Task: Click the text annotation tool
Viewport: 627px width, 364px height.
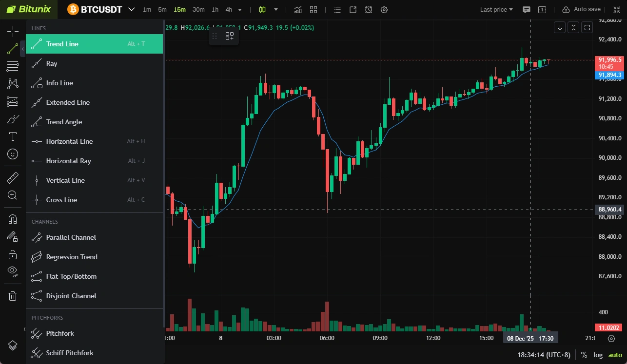Action: 13,136
